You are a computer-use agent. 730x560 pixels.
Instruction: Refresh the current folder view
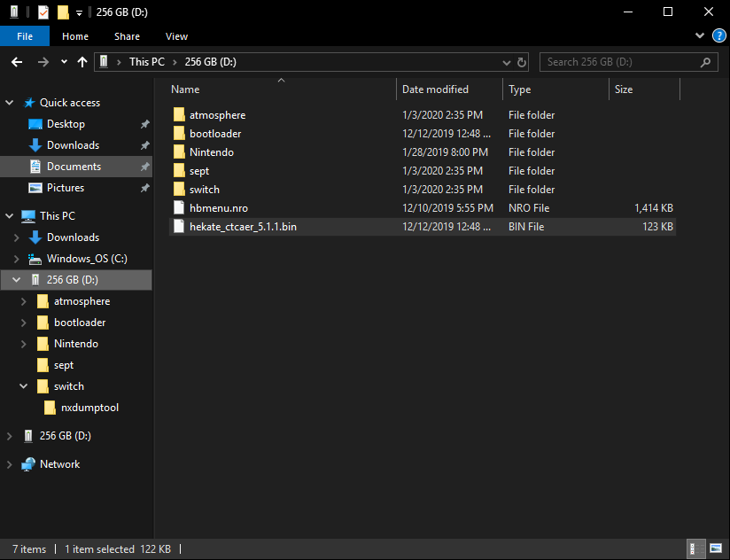[522, 62]
